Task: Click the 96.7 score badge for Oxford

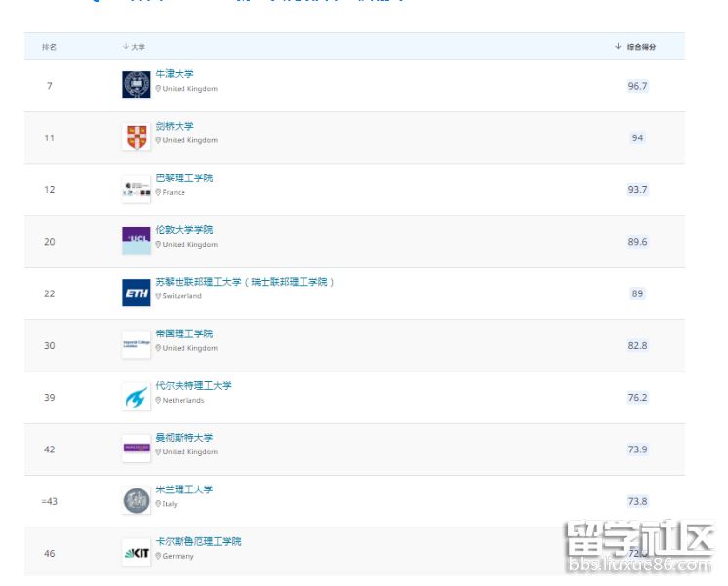Action: pyautogui.click(x=637, y=86)
